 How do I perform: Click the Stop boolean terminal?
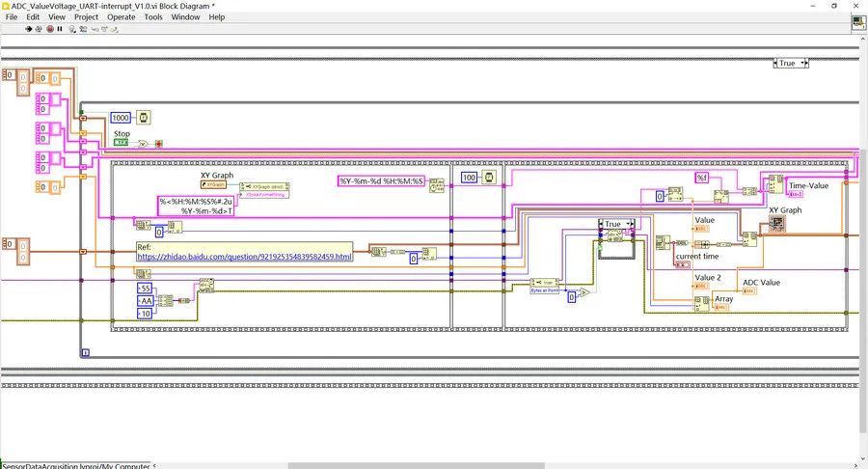[121, 143]
